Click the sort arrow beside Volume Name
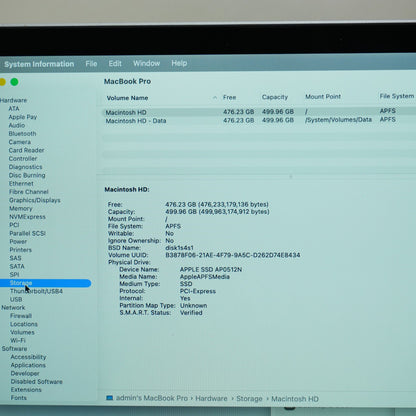Image resolution: width=416 pixels, height=416 pixels. tap(215, 98)
